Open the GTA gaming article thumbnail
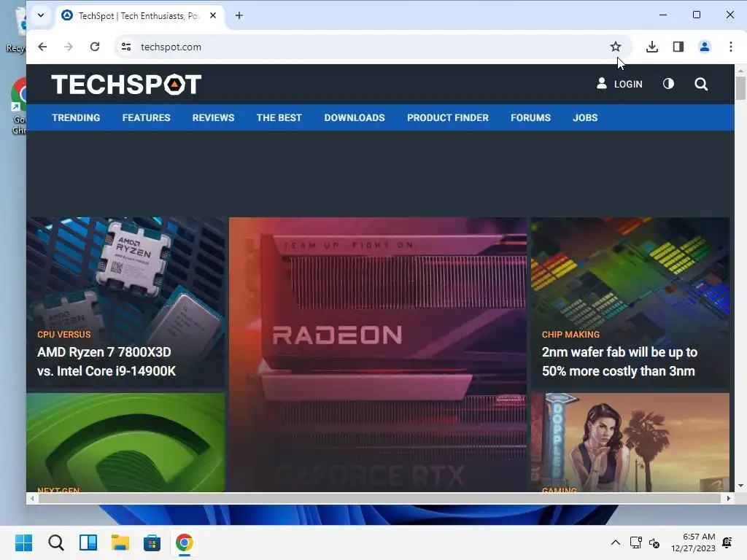The height and width of the screenshot is (560, 747). point(630,442)
